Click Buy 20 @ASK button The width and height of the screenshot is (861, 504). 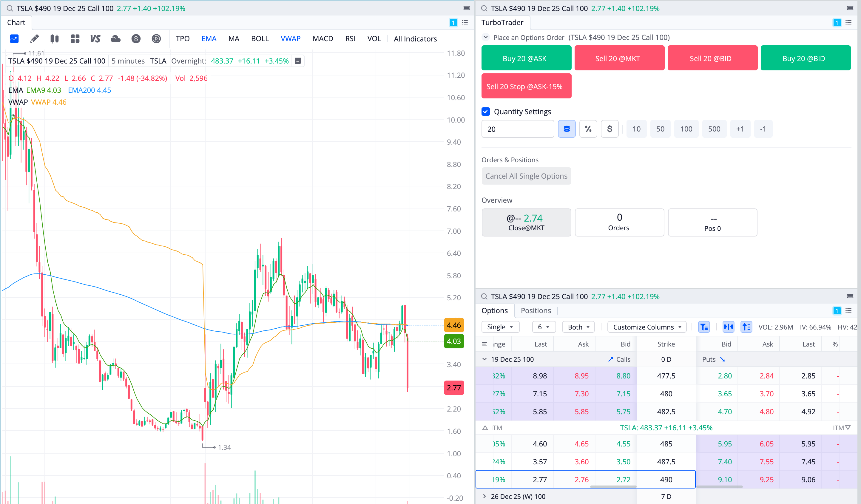coord(526,58)
